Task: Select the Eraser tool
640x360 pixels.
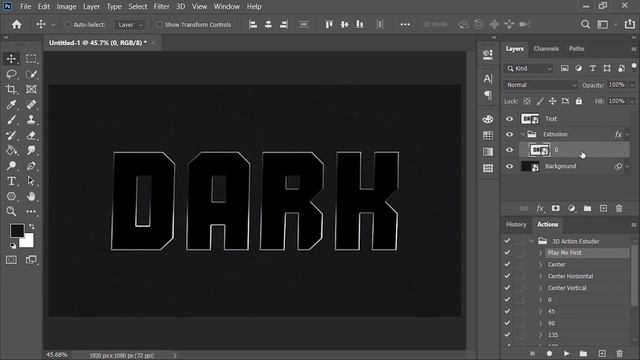Action: coord(31,135)
